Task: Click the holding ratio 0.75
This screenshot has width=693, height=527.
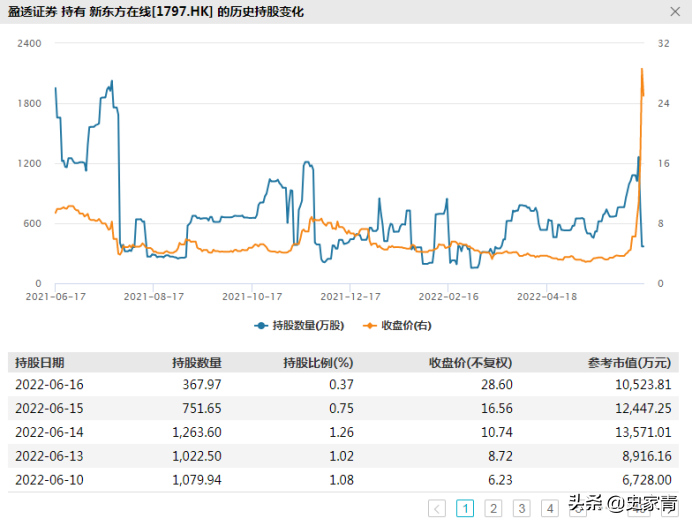Action: point(341,409)
